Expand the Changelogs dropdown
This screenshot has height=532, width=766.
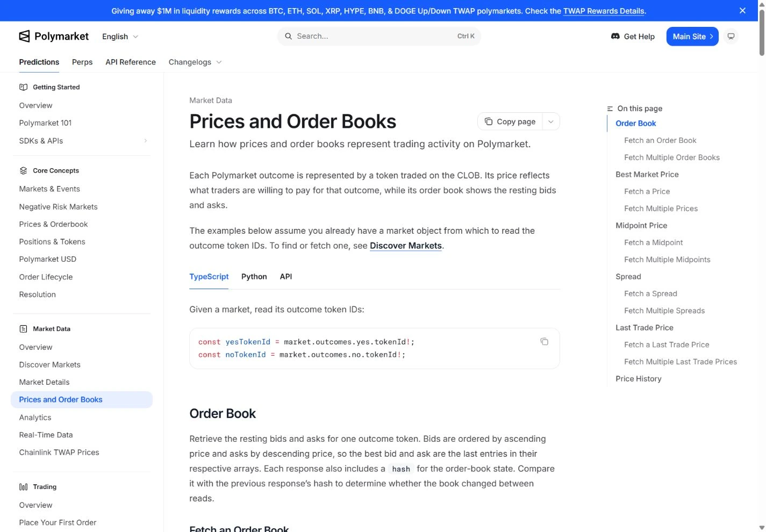(x=195, y=62)
